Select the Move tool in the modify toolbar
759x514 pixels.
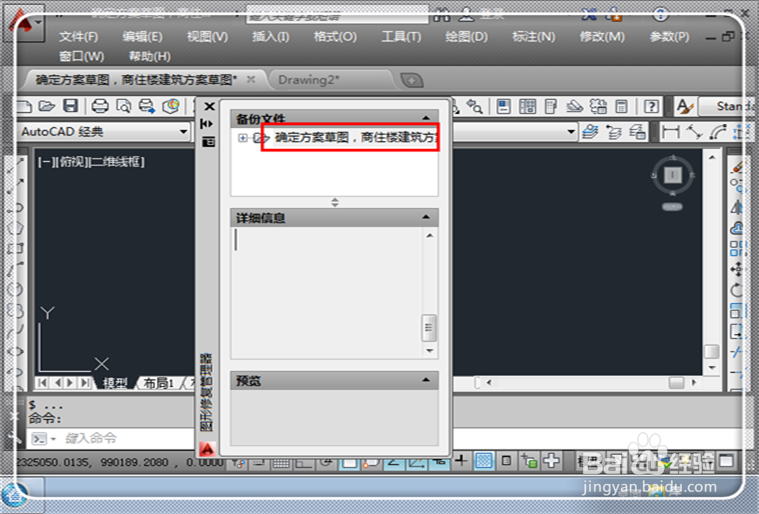coord(737,269)
